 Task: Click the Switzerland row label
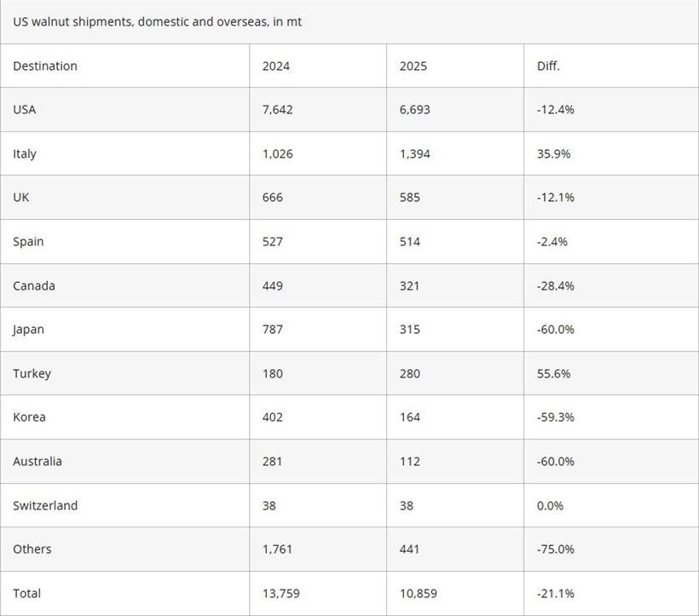click(45, 505)
